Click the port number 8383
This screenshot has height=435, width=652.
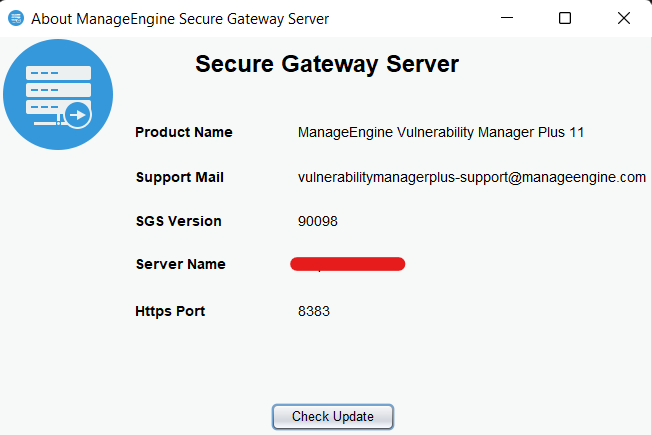[x=314, y=311]
